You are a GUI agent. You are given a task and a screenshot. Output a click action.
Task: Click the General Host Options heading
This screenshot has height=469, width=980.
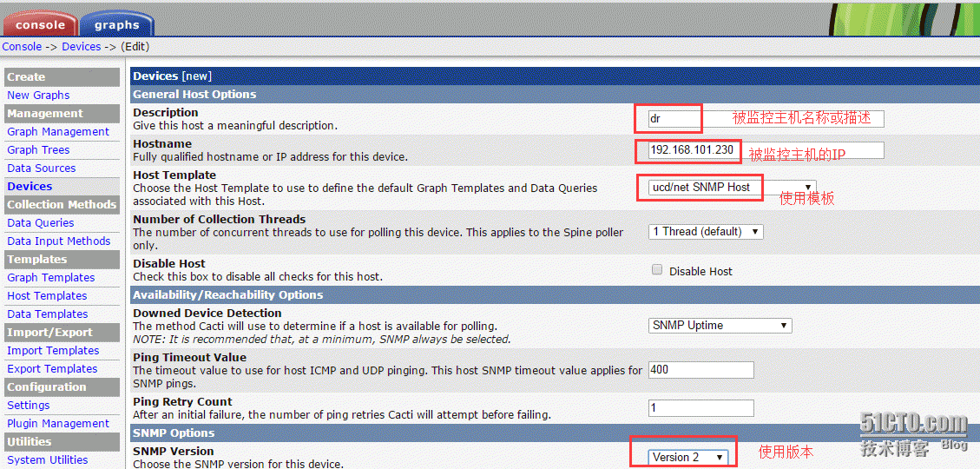(194, 95)
